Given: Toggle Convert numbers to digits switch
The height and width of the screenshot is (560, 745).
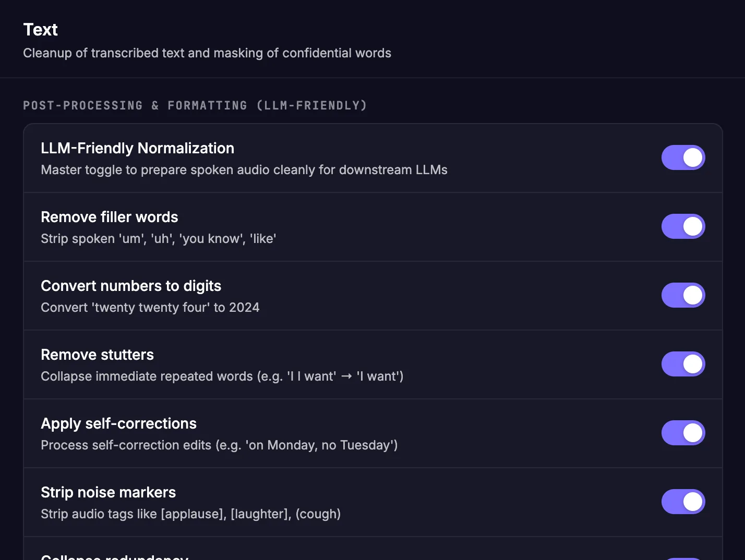Looking at the screenshot, I should (683, 295).
